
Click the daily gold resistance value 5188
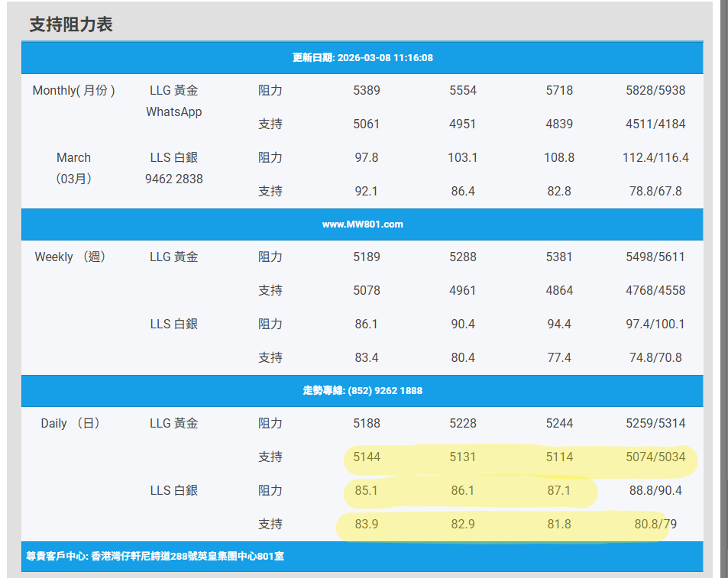click(x=367, y=424)
